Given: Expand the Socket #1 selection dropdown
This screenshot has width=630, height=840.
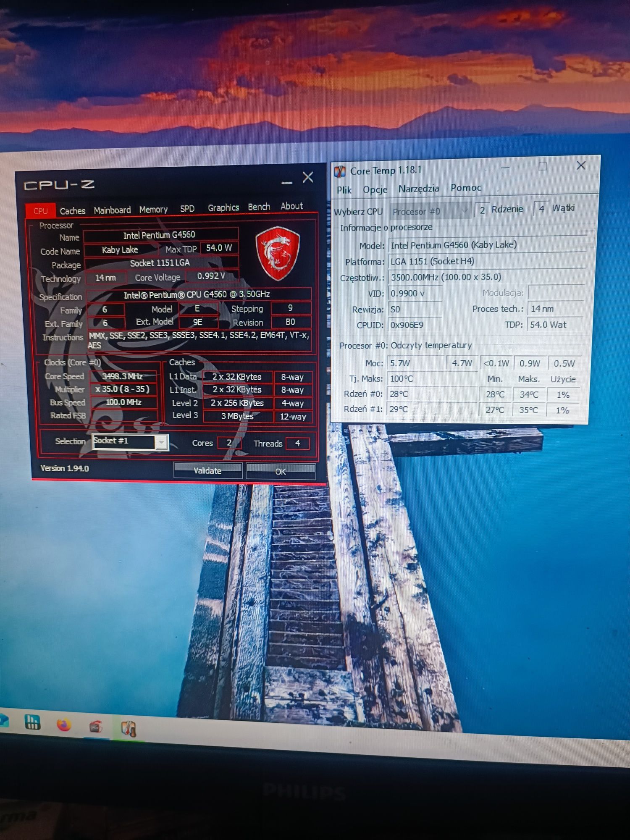Looking at the screenshot, I should point(161,442).
